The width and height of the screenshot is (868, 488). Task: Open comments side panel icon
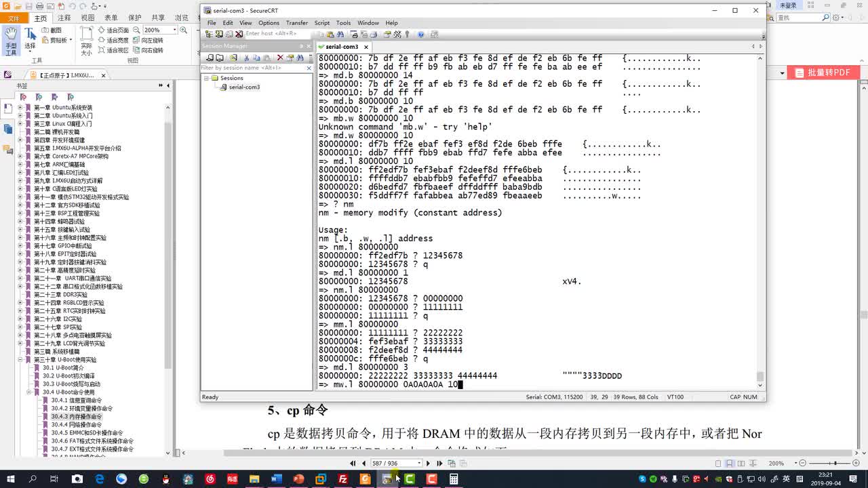click(x=7, y=150)
